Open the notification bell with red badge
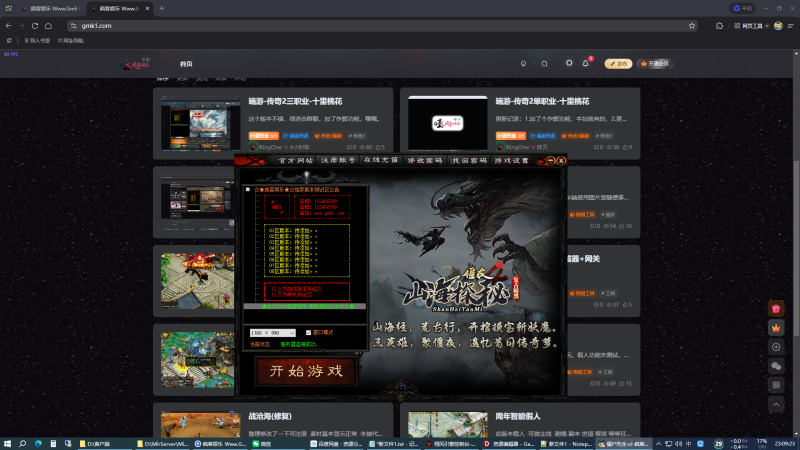 pos(586,63)
